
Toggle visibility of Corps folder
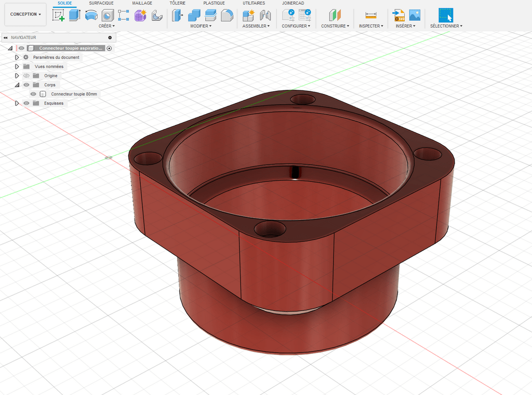click(x=26, y=85)
